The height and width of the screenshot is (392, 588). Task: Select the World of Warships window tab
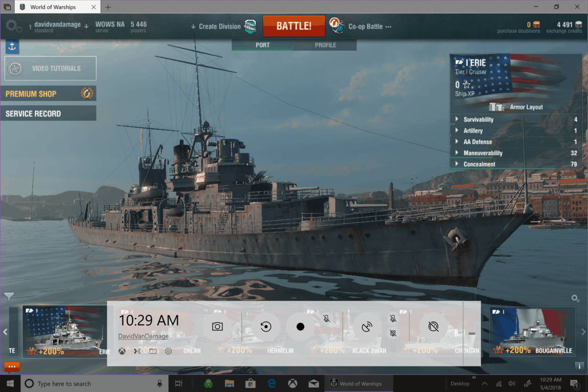(x=57, y=7)
